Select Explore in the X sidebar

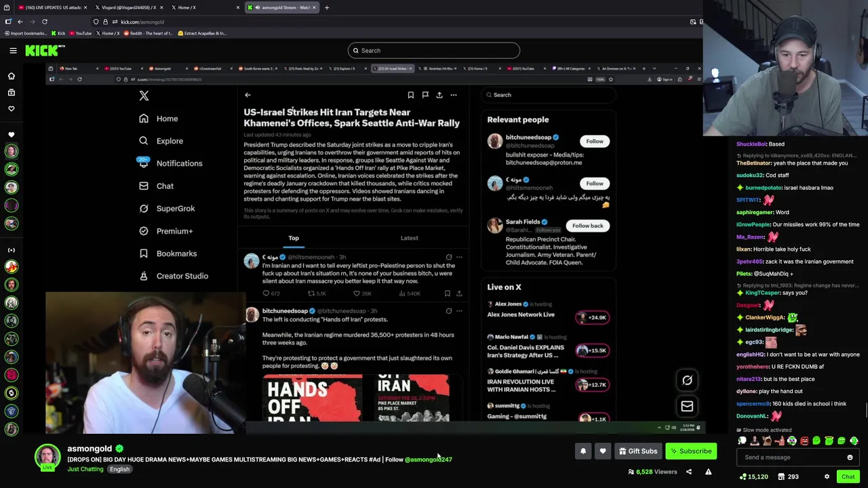coord(161,141)
